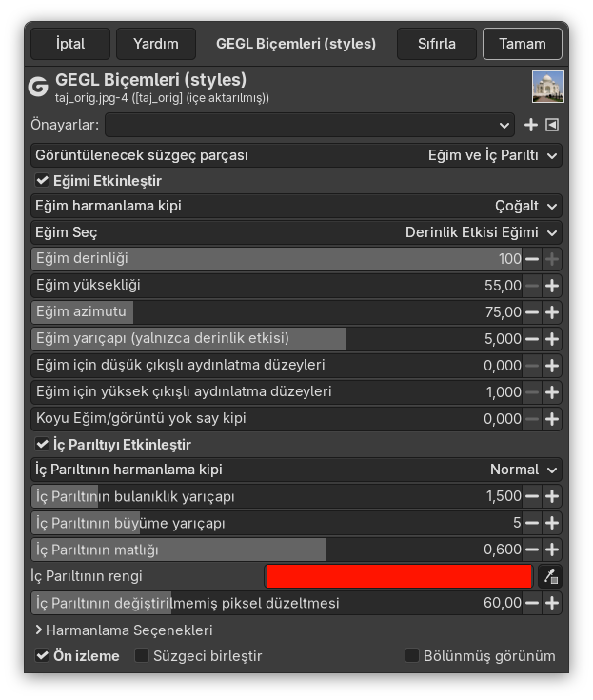Increase Eğim yarıçapı value
This screenshot has height=700, width=593.
pos(552,339)
